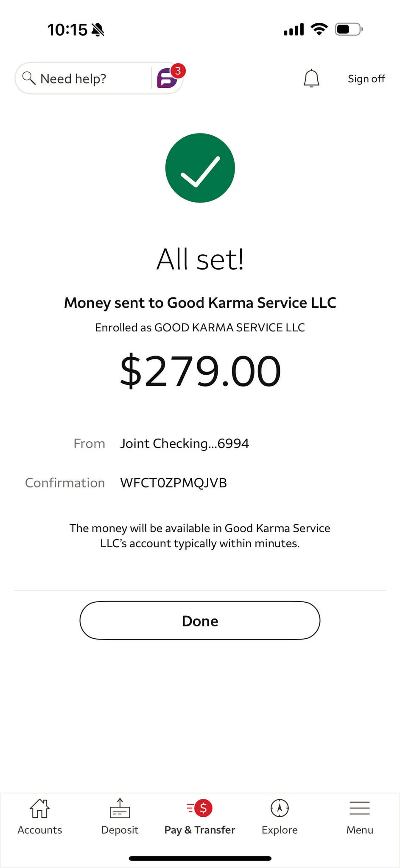Tap Sign off link
This screenshot has height=868, width=400.
click(366, 79)
